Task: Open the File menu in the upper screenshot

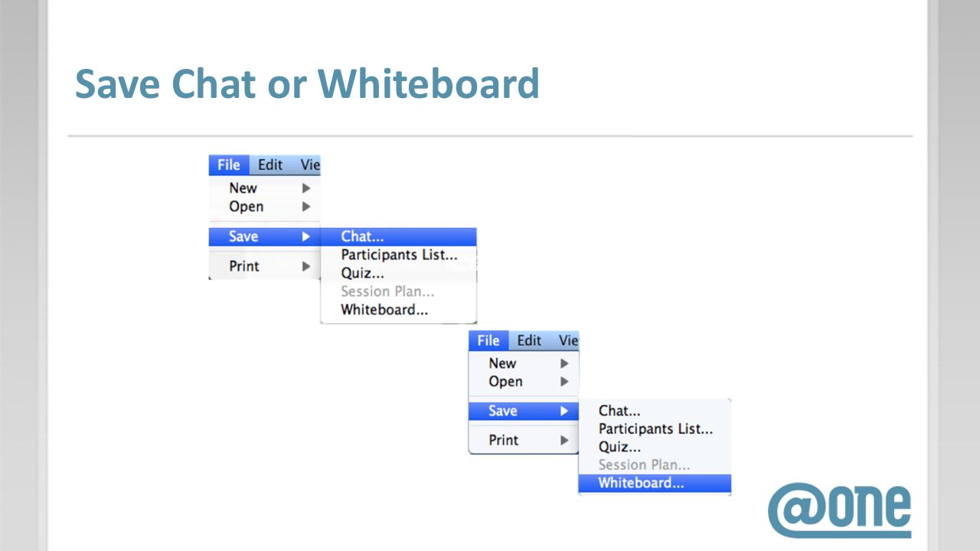Action: pyautogui.click(x=228, y=165)
